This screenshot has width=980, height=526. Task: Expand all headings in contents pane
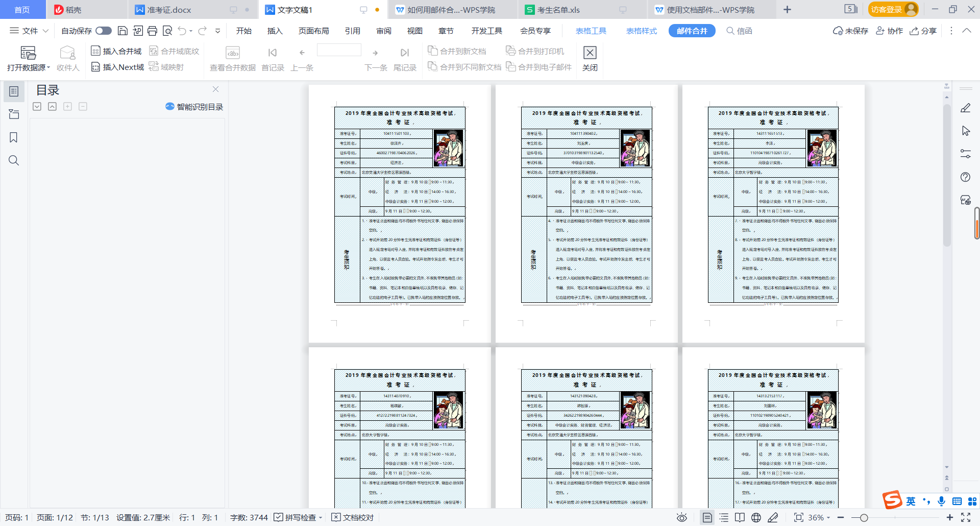pos(37,106)
